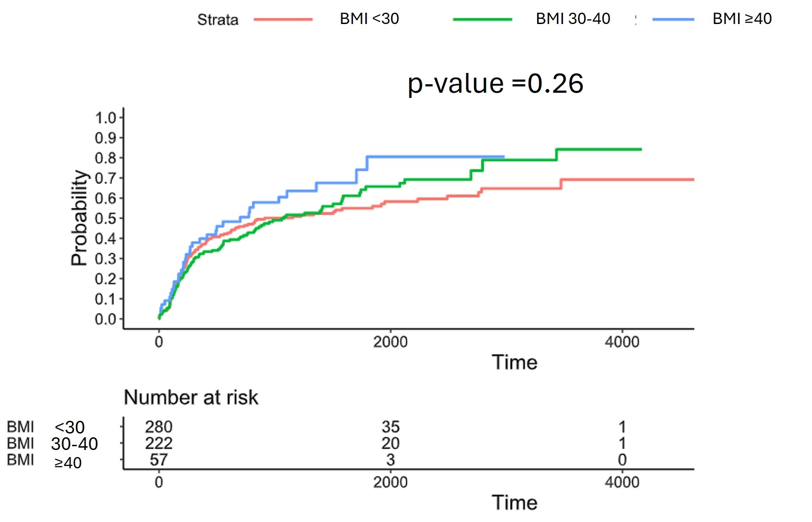Select the BMI ≥40 row label in risk table

[x=44, y=461]
